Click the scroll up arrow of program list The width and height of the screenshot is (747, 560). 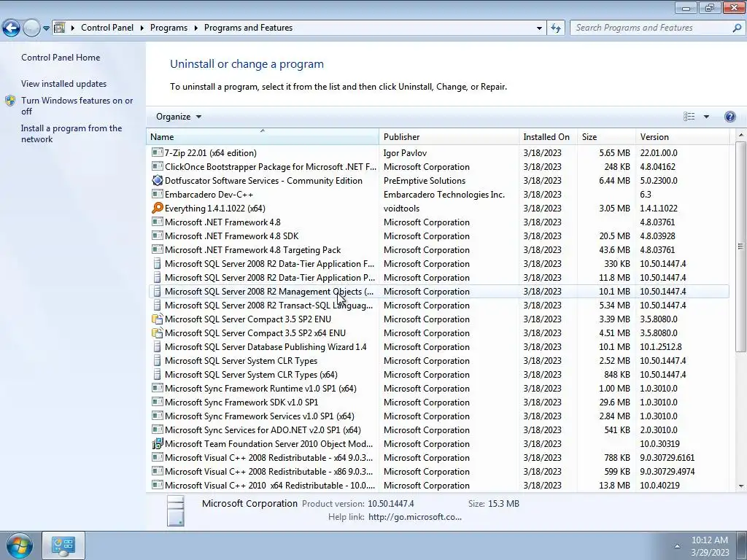(x=741, y=135)
